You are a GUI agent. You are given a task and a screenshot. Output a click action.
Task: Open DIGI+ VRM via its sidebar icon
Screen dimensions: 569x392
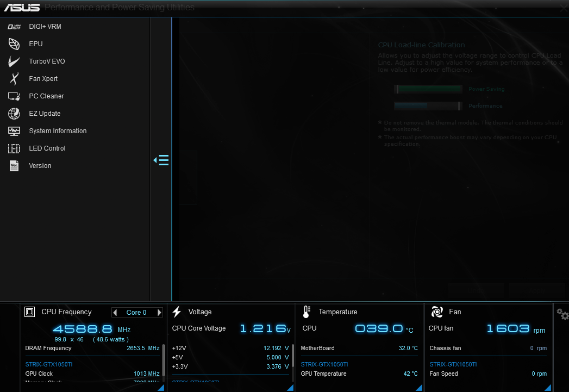coord(14,27)
